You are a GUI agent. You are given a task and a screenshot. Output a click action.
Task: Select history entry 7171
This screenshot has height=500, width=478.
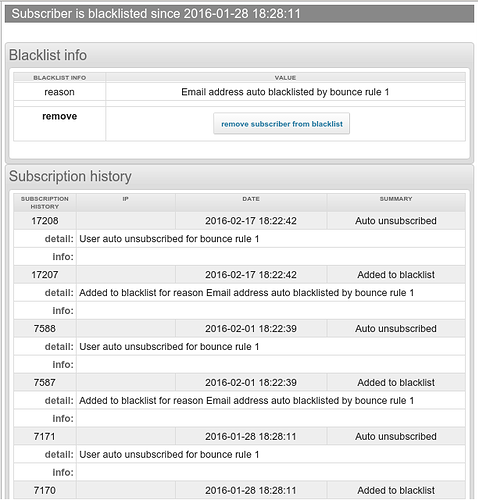(45, 437)
